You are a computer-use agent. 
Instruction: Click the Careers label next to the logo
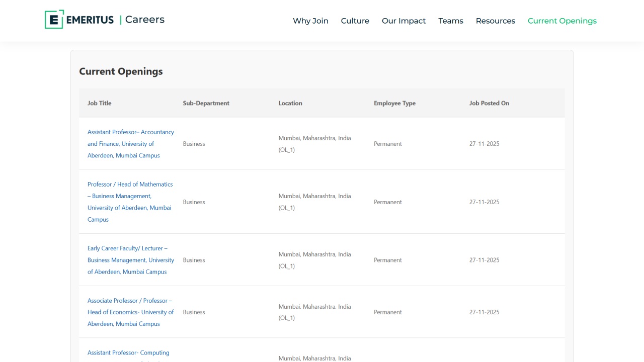(144, 19)
